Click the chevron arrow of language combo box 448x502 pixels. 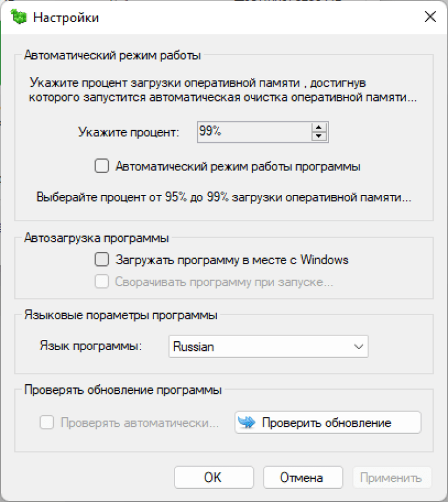(x=358, y=347)
